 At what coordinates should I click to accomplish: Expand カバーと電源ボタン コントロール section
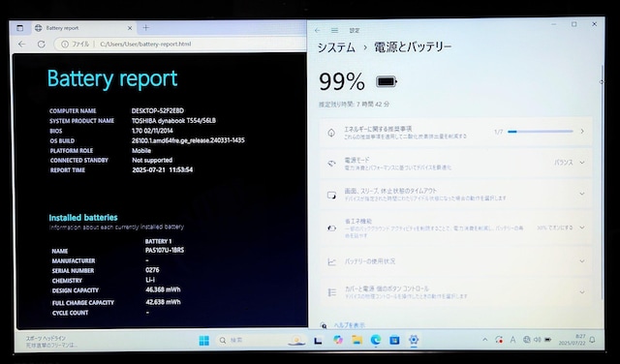click(x=455, y=292)
